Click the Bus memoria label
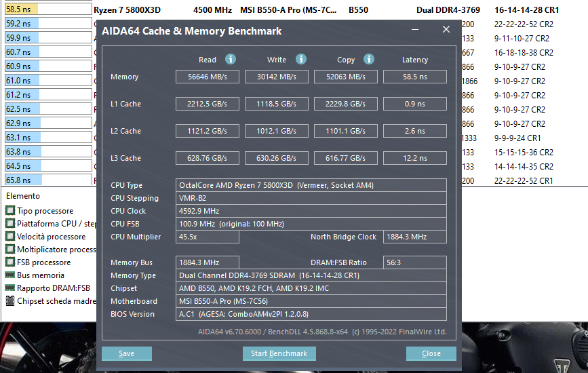Viewport: 588px width, 373px height. pyautogui.click(x=41, y=275)
